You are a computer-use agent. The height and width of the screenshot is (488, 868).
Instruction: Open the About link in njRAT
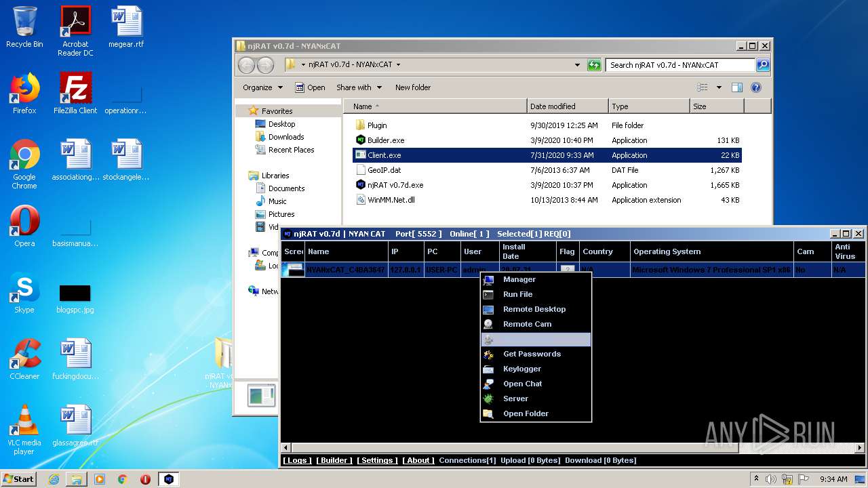418,460
